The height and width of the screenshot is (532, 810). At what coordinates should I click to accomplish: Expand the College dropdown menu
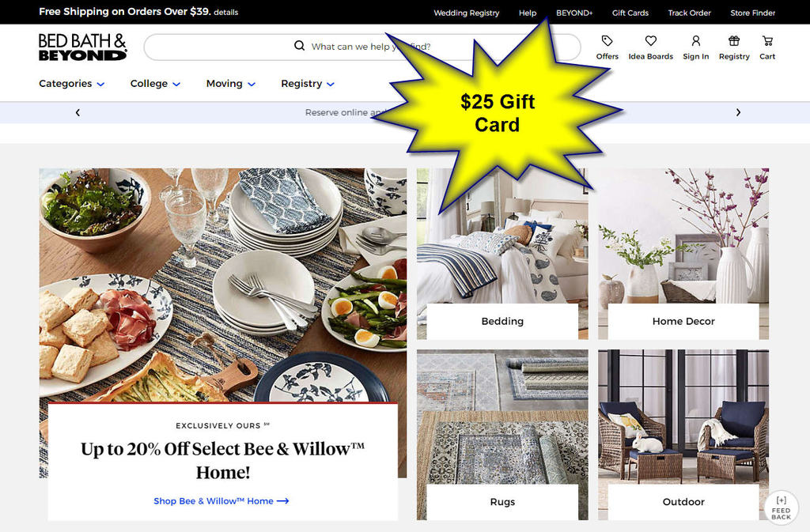[x=155, y=84]
